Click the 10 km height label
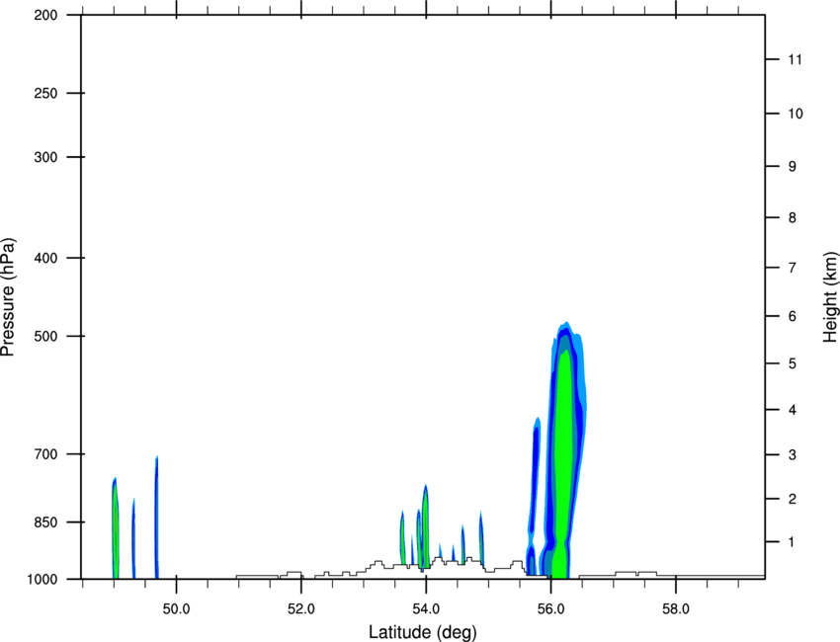 click(796, 114)
